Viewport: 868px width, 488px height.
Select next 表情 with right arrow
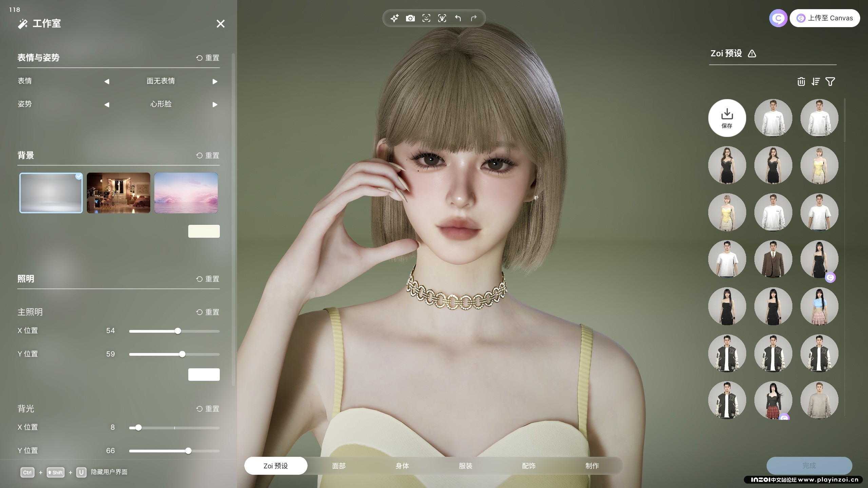[215, 81]
